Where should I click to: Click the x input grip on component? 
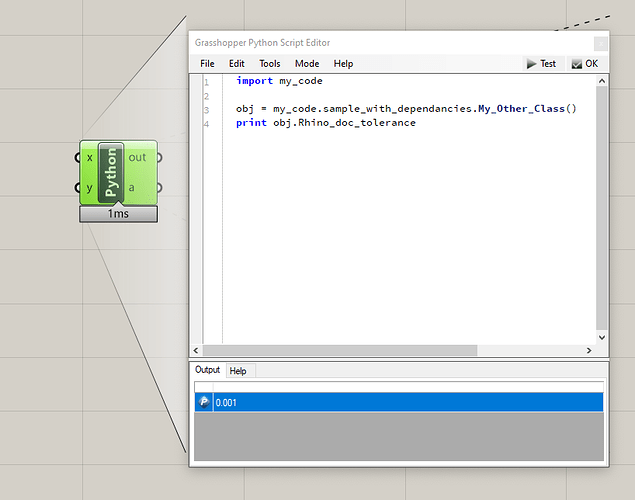77,157
